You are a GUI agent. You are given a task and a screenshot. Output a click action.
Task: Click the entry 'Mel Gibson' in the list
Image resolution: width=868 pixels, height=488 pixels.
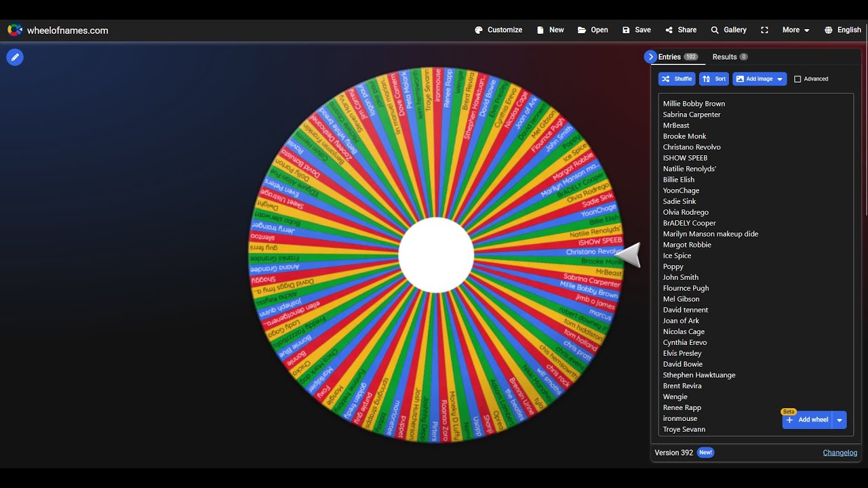[x=681, y=299]
